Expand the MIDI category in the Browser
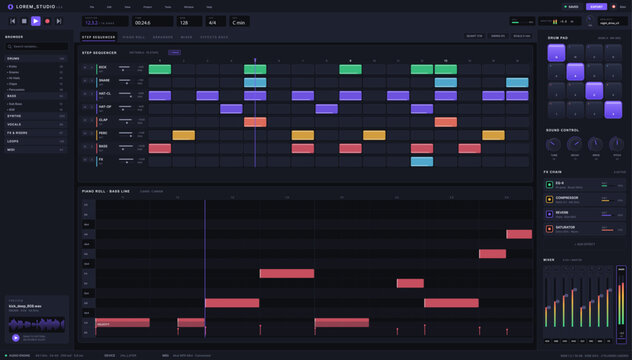This screenshot has height=360, width=632. [x=36, y=150]
